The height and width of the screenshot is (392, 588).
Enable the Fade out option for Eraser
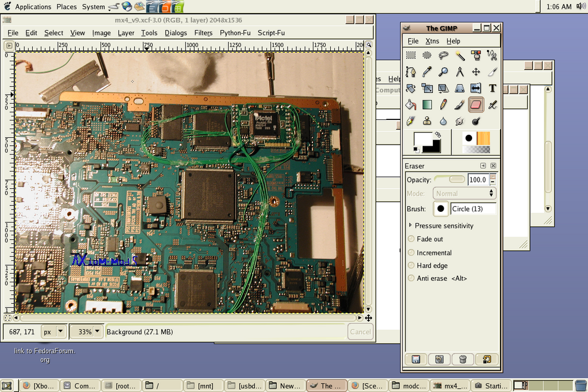click(x=411, y=239)
